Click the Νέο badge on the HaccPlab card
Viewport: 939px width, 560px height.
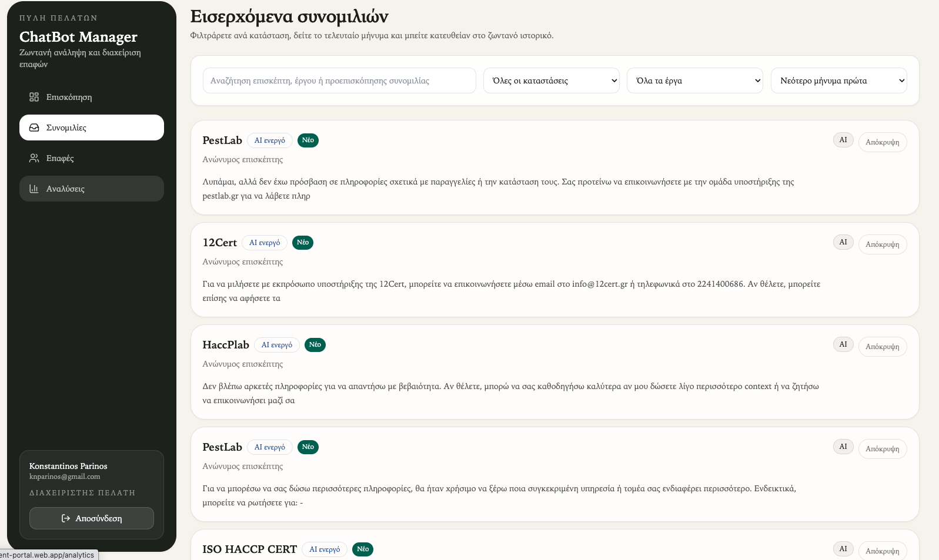[315, 345]
